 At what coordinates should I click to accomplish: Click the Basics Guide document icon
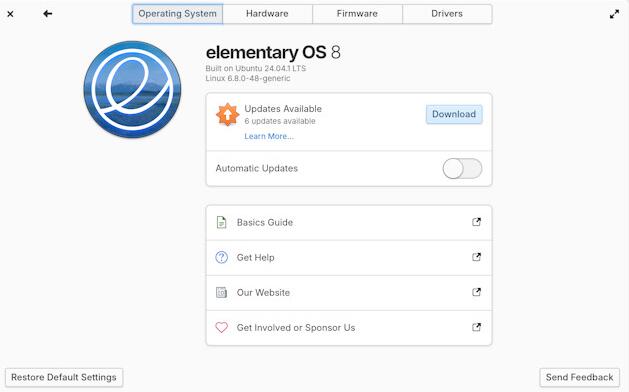click(x=221, y=222)
